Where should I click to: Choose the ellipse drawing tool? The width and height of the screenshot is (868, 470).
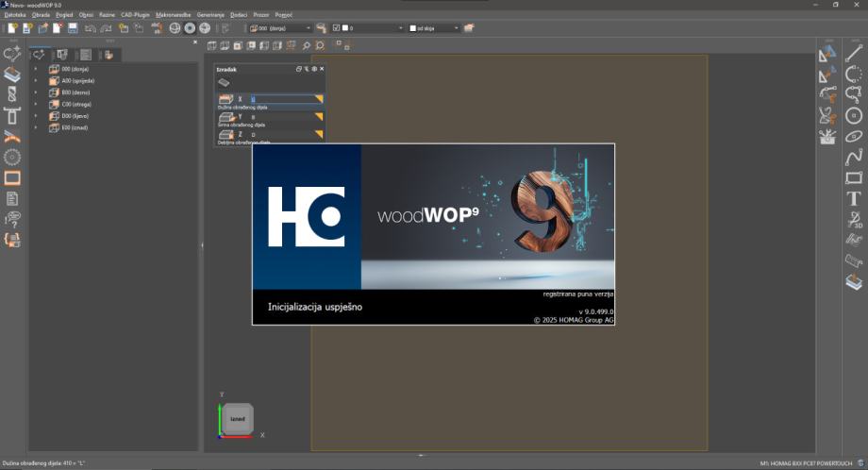854,136
